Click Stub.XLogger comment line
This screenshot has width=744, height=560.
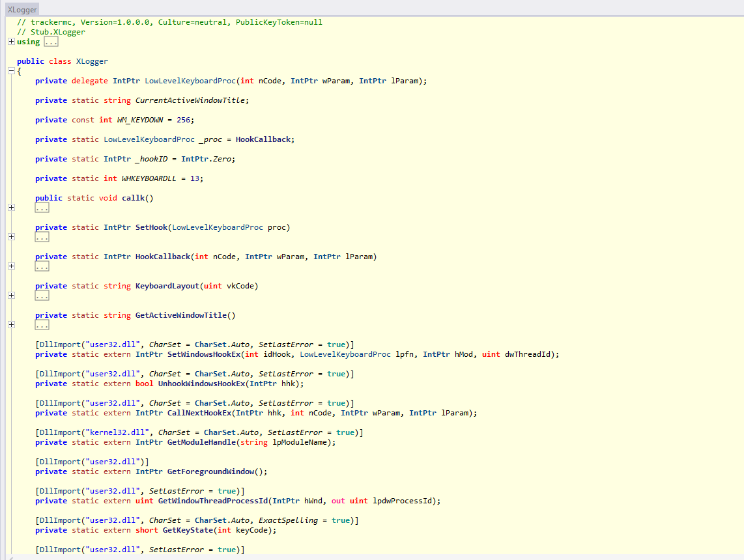[51, 33]
